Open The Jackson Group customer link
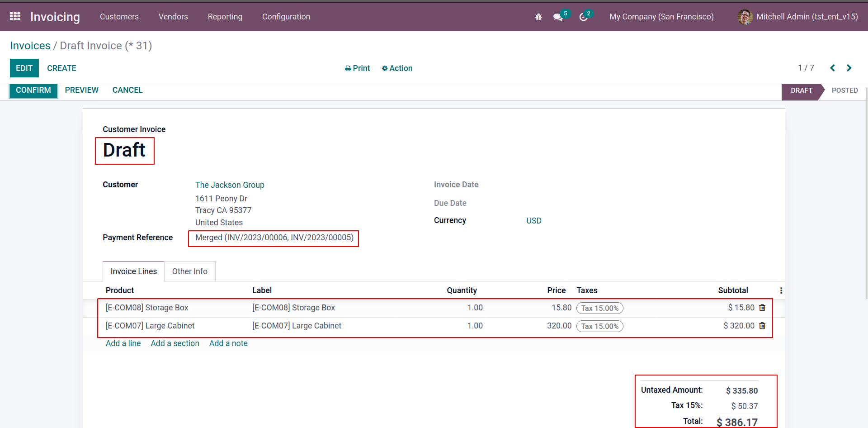 tap(230, 185)
